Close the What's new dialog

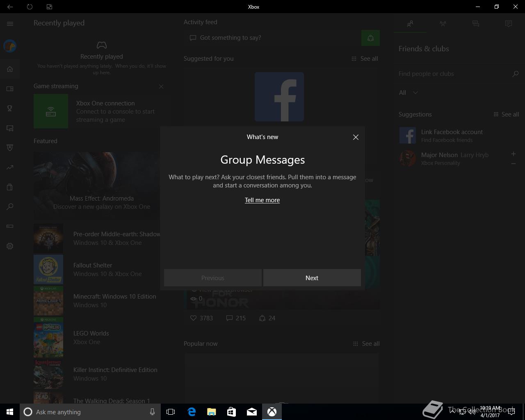(x=356, y=137)
